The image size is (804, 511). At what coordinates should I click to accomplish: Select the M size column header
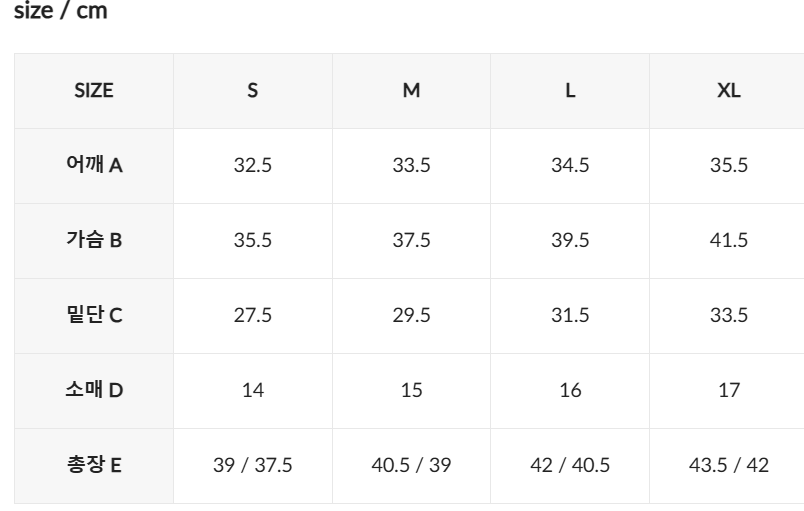click(x=411, y=91)
